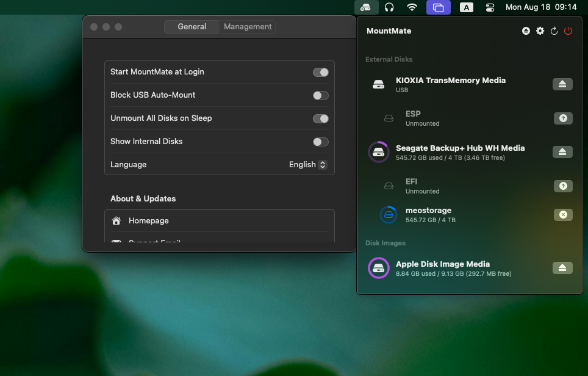This screenshot has height=376, width=588.
Task: Click the External Disks section header
Action: 389,59
